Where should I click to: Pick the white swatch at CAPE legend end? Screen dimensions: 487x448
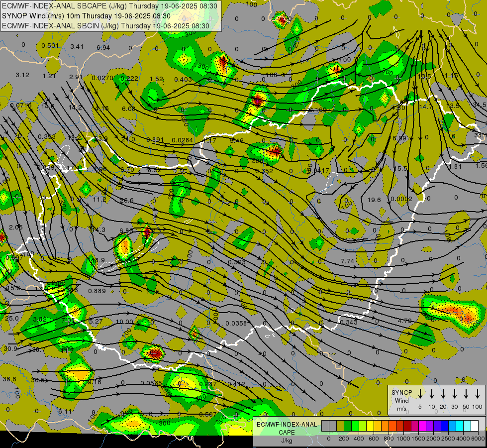(475, 426)
